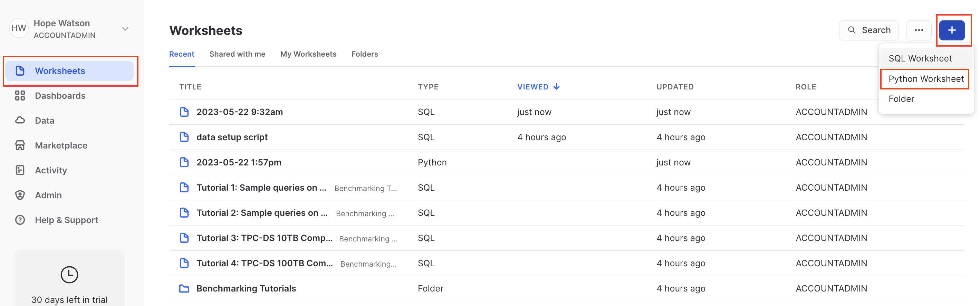Click Benchmarking folder tag beside Tutorial 2
Image resolution: width=980 pixels, height=306 pixels.
pyautogui.click(x=365, y=213)
